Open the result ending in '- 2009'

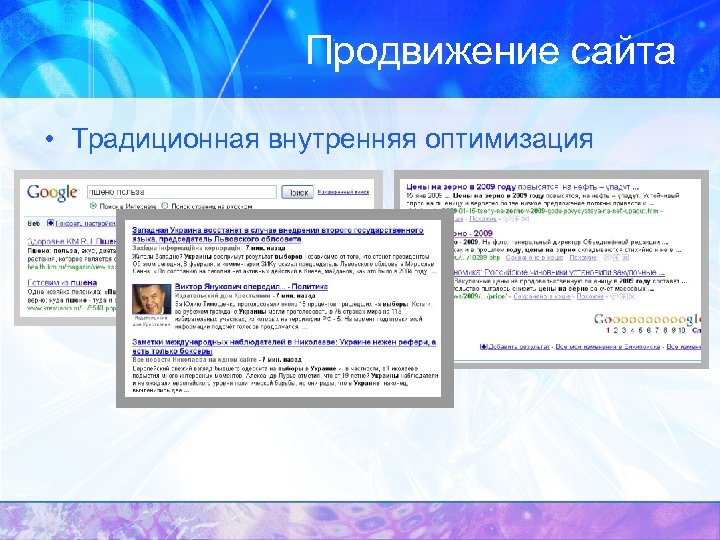pyautogui.click(x=473, y=233)
